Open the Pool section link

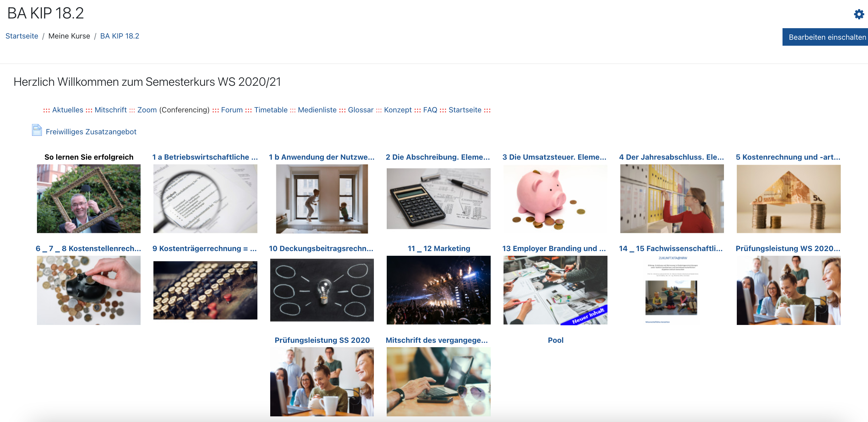[x=555, y=340]
